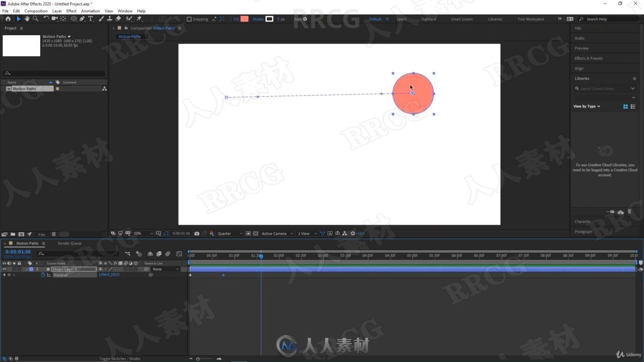The height and width of the screenshot is (362, 644).
Task: Toggle Hide Shy Layers in the timeline
Action: pos(150,254)
